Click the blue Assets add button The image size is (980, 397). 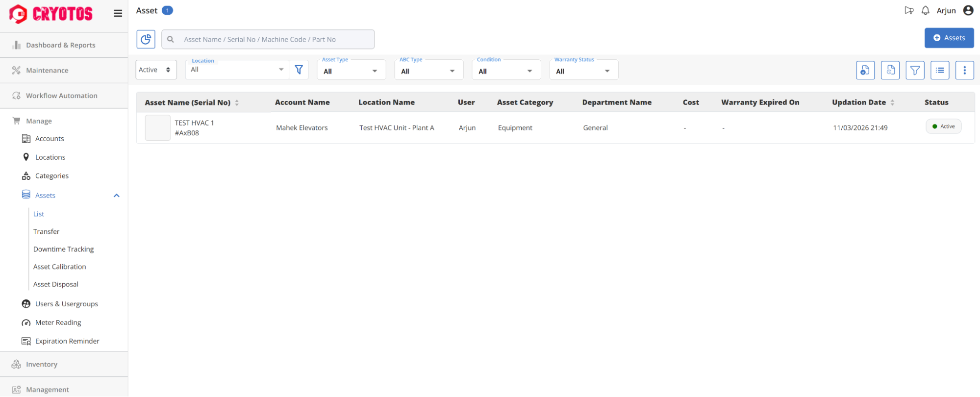(x=949, y=38)
